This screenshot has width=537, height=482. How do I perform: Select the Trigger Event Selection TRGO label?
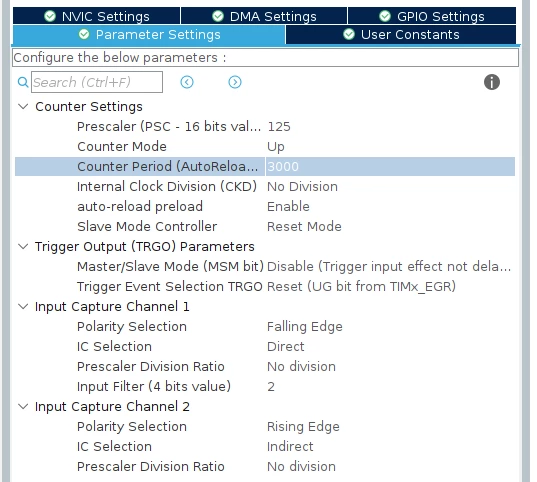coord(170,286)
